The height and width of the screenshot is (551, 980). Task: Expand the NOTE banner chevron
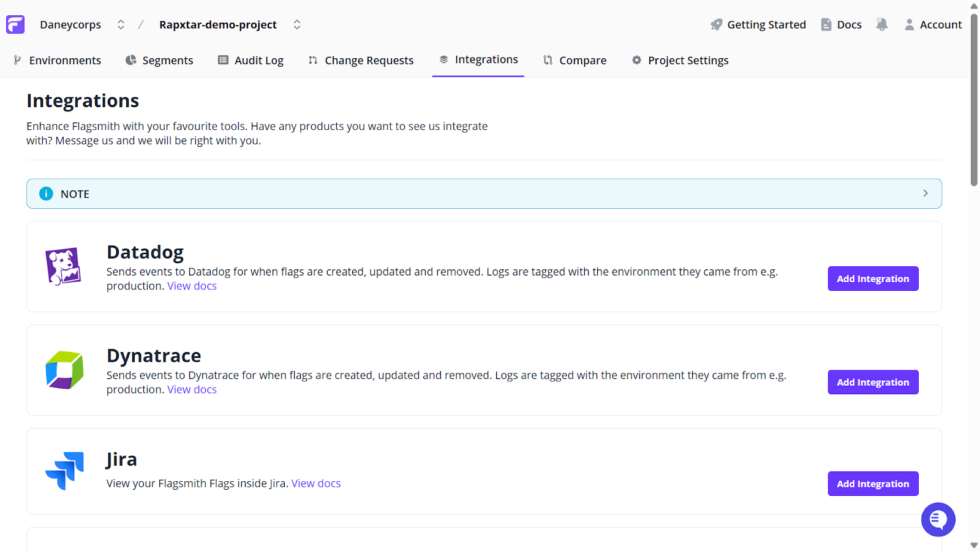tap(925, 193)
